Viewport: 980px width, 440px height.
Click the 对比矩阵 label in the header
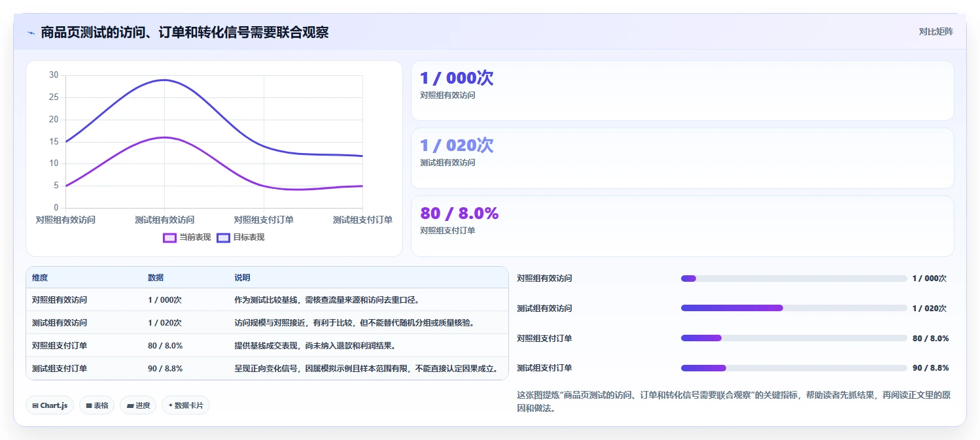[936, 31]
